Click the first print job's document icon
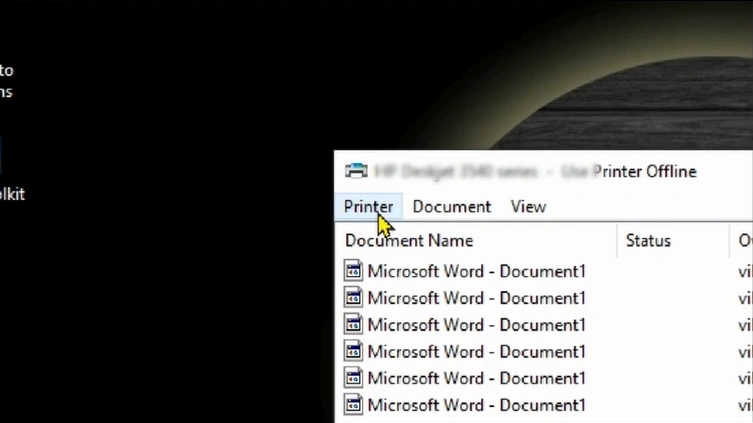Image resolution: width=753 pixels, height=423 pixels. (x=353, y=271)
